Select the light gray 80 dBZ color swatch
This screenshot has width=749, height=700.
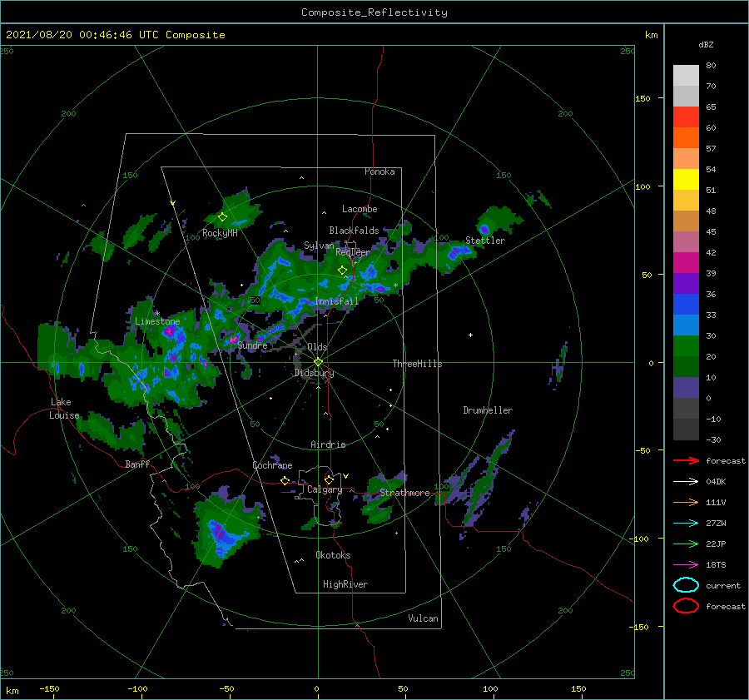point(686,76)
